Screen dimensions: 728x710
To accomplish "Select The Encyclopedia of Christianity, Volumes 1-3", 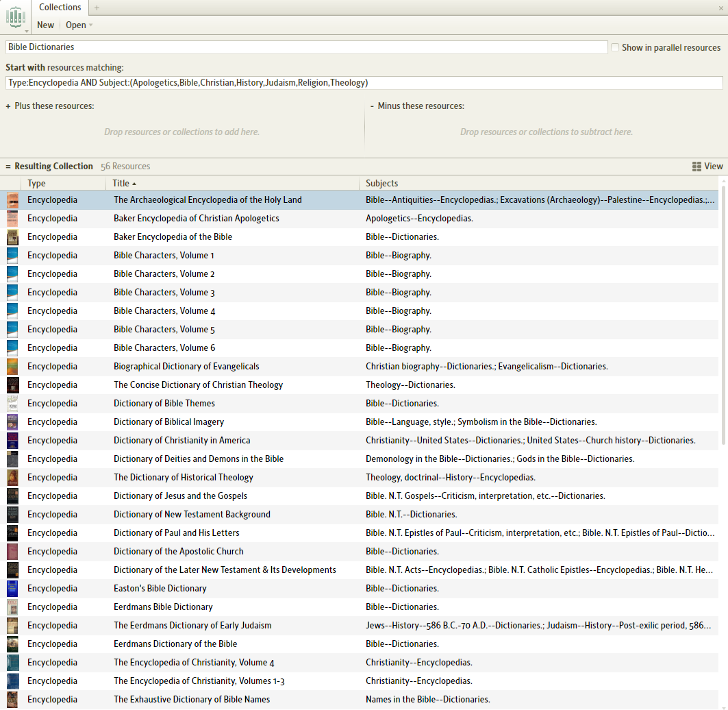I will pos(199,681).
